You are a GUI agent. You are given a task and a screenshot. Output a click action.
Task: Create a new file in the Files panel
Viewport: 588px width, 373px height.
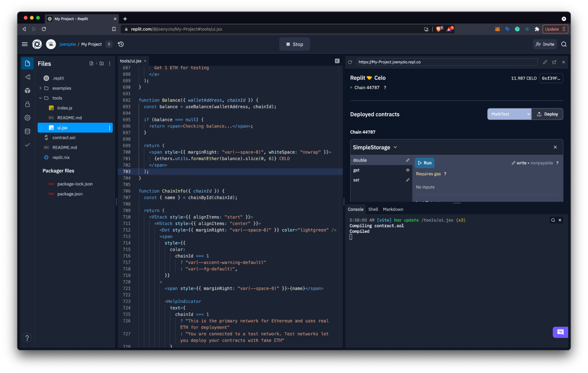click(x=91, y=63)
